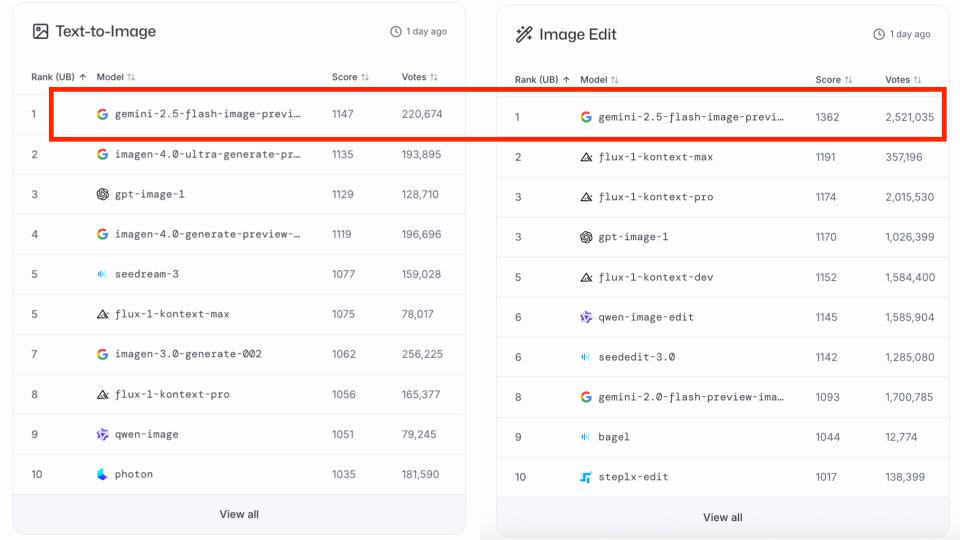This screenshot has width=960, height=540.
Task: Click score 1147 in Text-to-Image table
Action: 343,114
